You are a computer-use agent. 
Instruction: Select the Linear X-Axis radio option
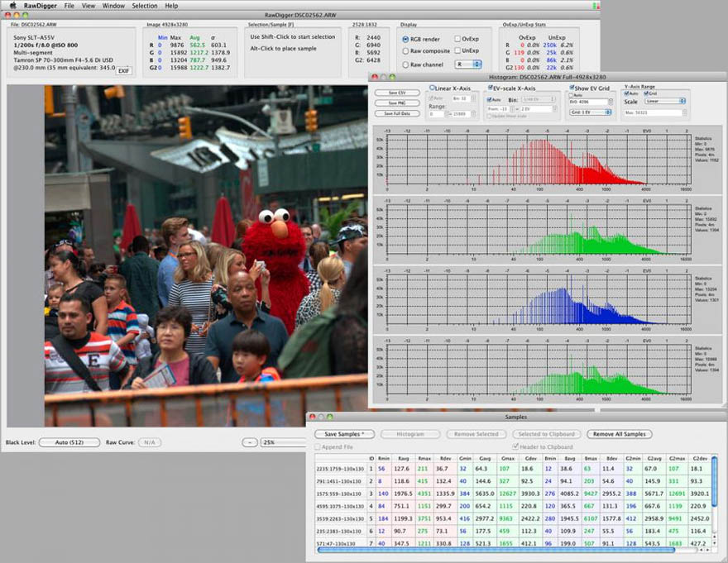pyautogui.click(x=432, y=88)
